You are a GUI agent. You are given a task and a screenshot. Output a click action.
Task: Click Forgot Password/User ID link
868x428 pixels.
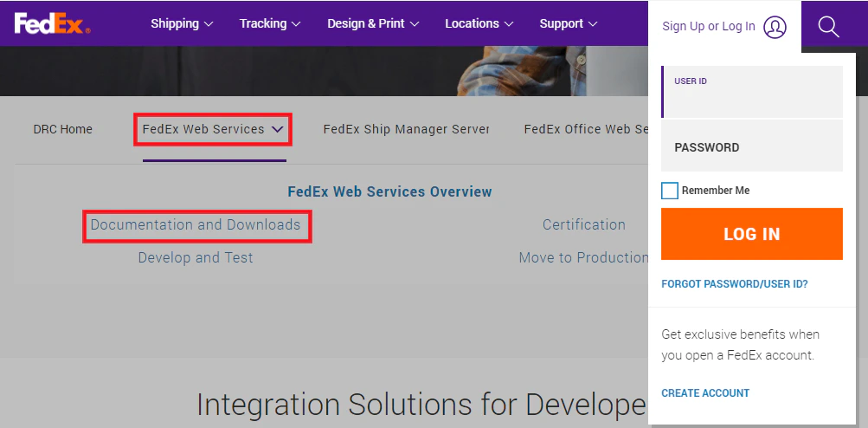click(735, 284)
